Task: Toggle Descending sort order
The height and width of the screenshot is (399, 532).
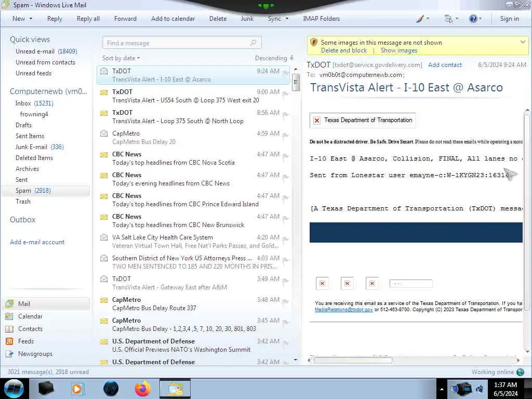Action: (274, 58)
